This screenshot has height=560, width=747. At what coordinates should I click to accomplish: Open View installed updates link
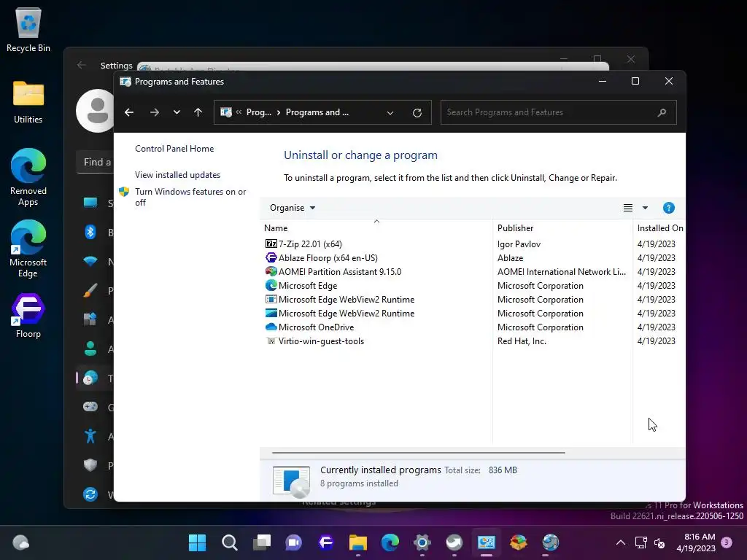(x=178, y=175)
